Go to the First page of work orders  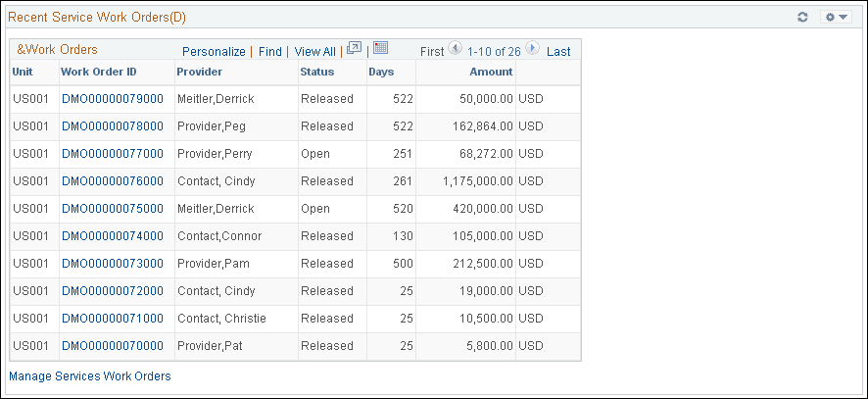click(432, 52)
